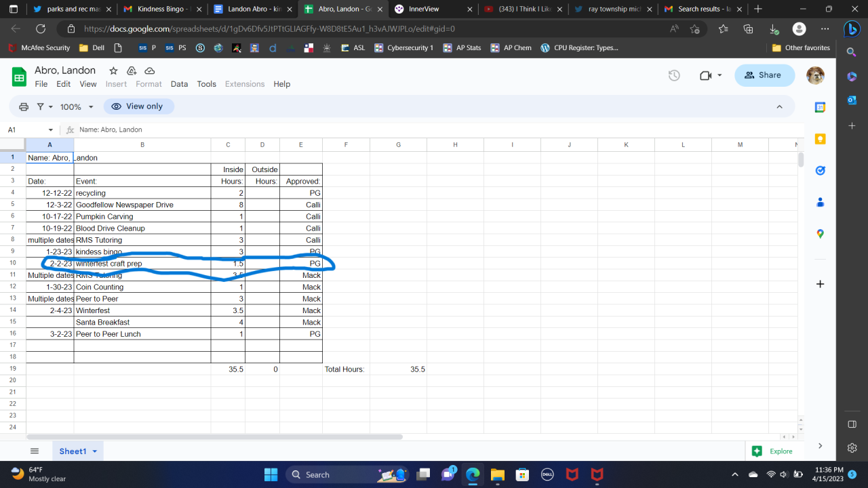Open the all sheets list icon
Screen dimensions: 868x488
tap(35, 451)
